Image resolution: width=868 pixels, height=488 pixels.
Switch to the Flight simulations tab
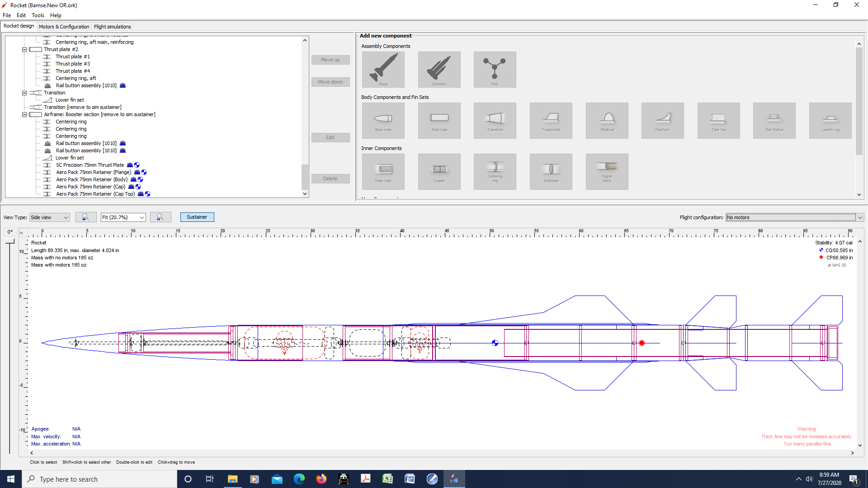pyautogui.click(x=112, y=27)
